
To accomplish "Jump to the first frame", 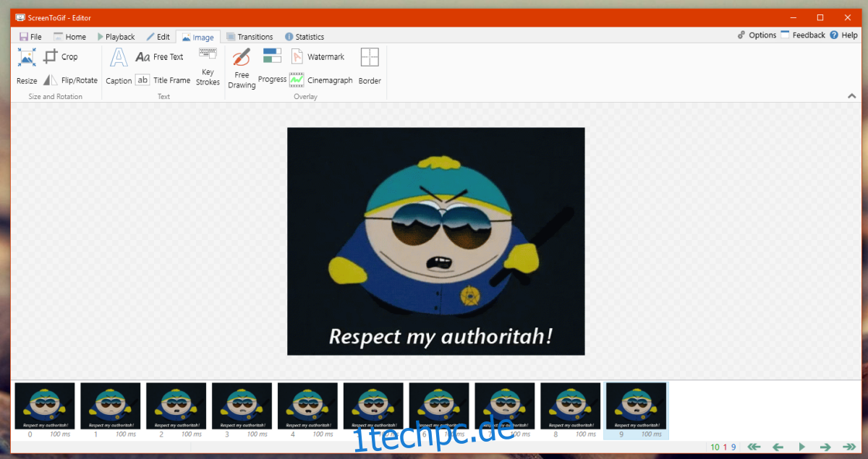I will (x=754, y=447).
